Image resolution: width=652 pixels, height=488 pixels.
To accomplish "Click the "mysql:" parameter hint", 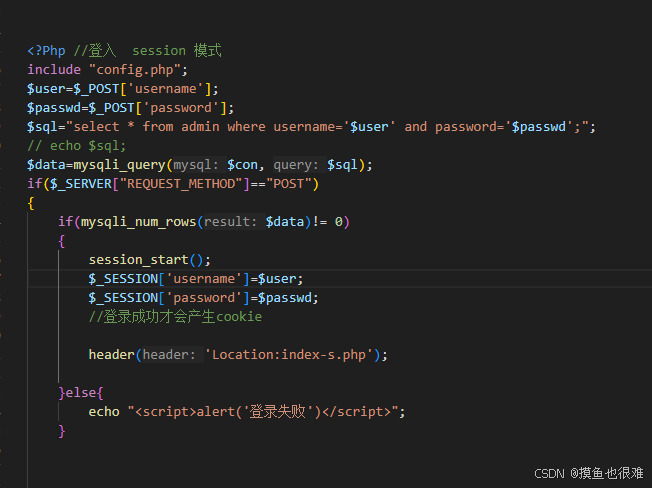I will [x=196, y=165].
